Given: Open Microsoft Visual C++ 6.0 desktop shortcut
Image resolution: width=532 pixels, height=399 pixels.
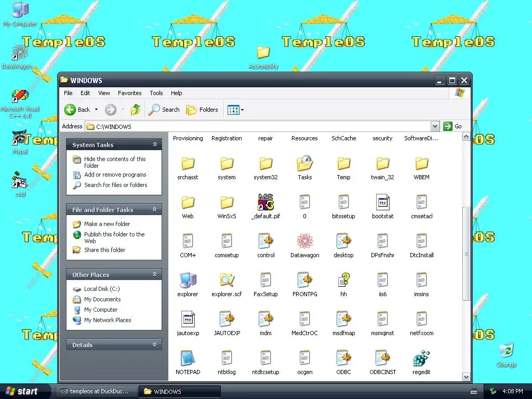Looking at the screenshot, I should [20, 96].
